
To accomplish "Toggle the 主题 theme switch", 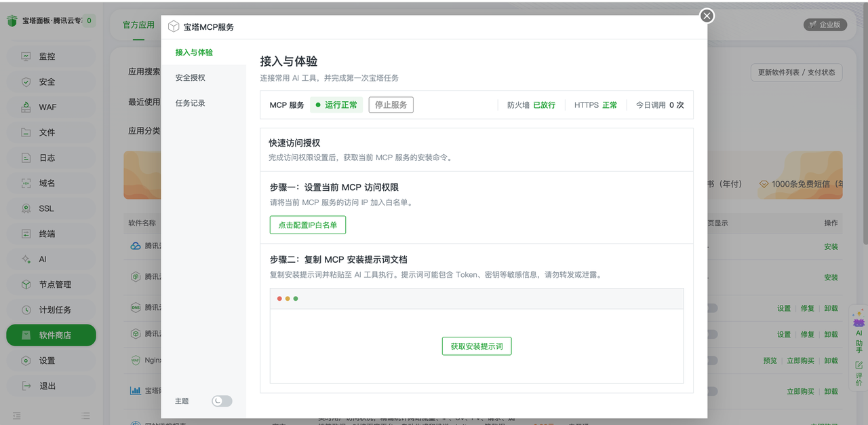I will (x=222, y=401).
